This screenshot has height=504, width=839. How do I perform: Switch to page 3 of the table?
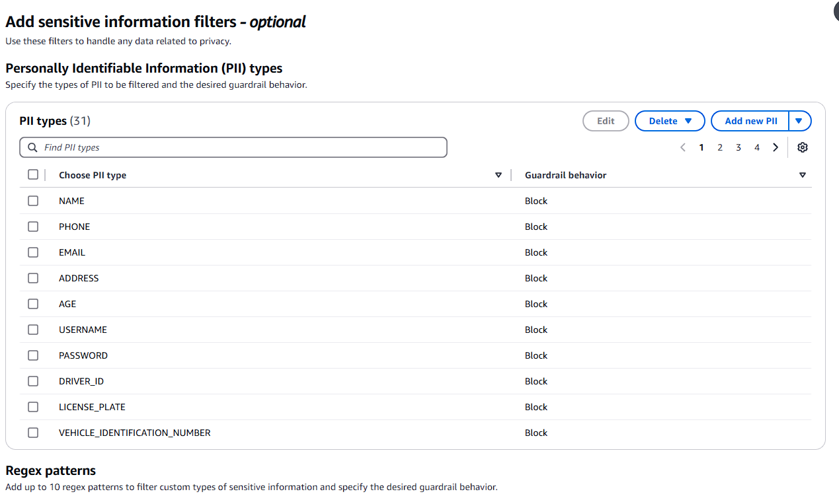point(739,147)
